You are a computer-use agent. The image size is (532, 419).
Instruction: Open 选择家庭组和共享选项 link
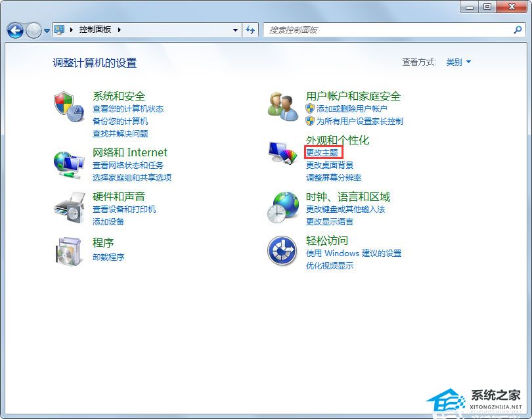pos(132,177)
